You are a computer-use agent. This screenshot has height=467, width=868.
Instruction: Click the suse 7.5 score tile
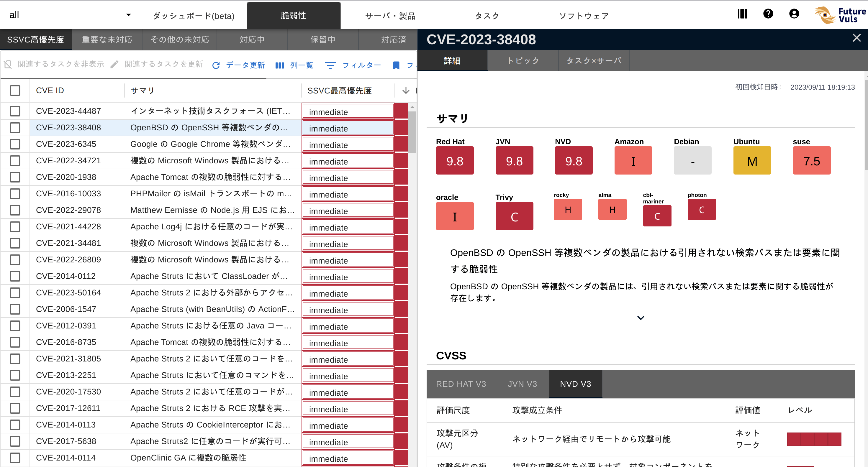pos(812,161)
